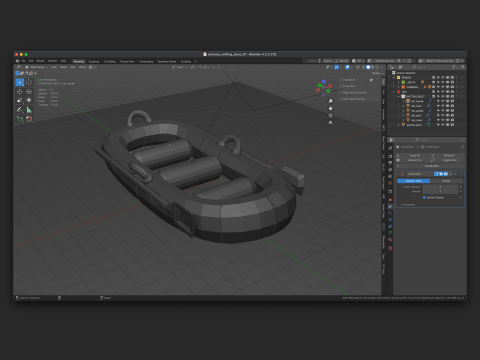Toggle camera view navigation icon
Viewport: 480px width, 360px height.
(x=330, y=115)
